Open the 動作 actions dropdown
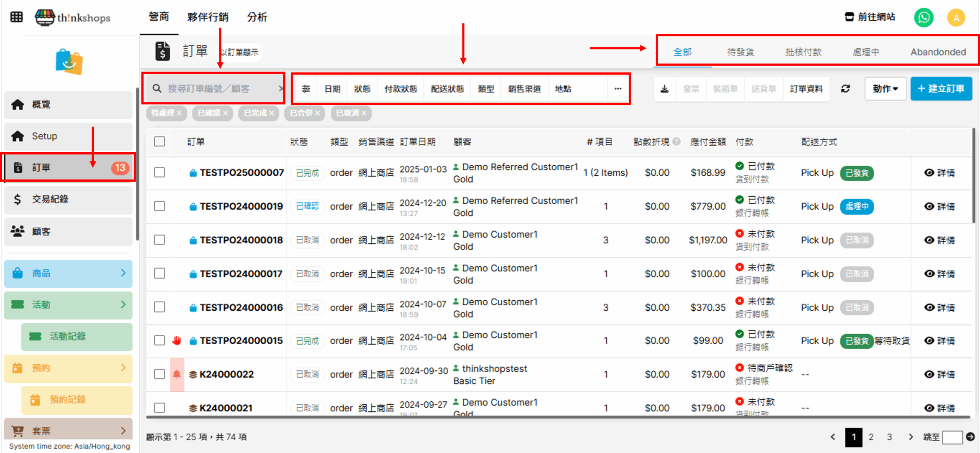Screen dimensions: 980x453 (885, 89)
